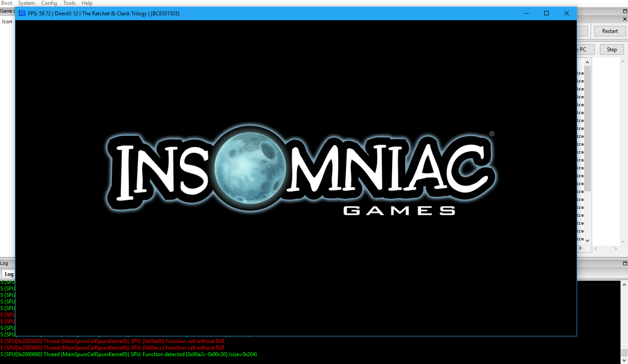Close the Ratchet & Clank game window
This screenshot has height=364, width=628.
point(566,13)
